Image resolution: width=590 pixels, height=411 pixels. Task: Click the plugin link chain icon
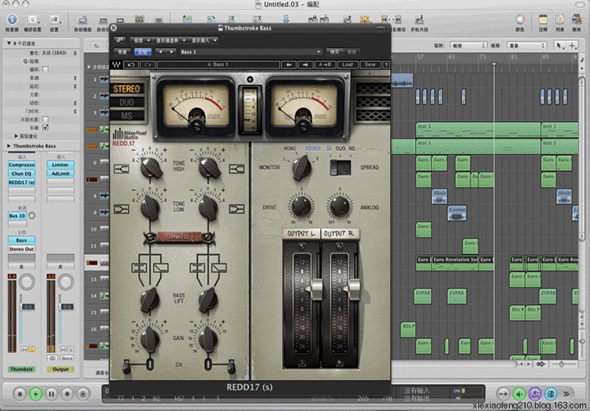point(120,40)
